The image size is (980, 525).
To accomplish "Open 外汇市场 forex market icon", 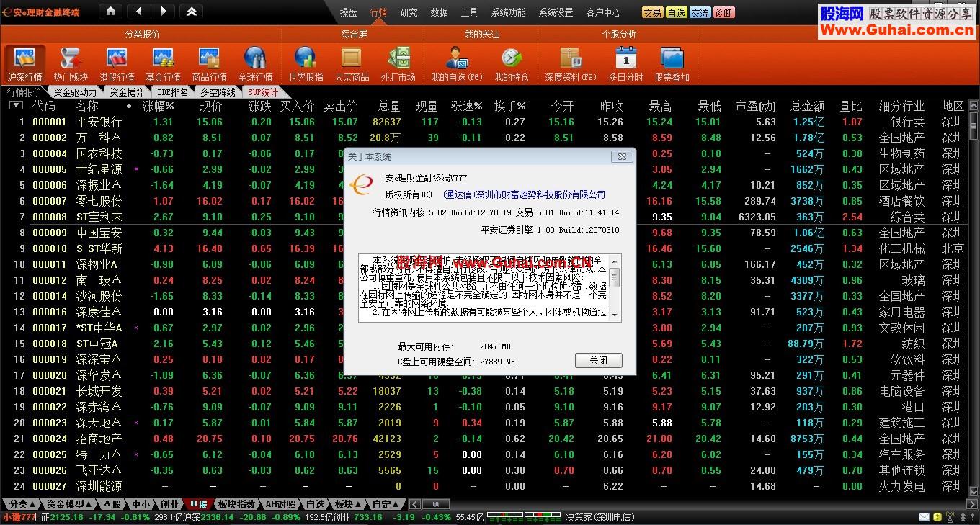I will [x=398, y=64].
